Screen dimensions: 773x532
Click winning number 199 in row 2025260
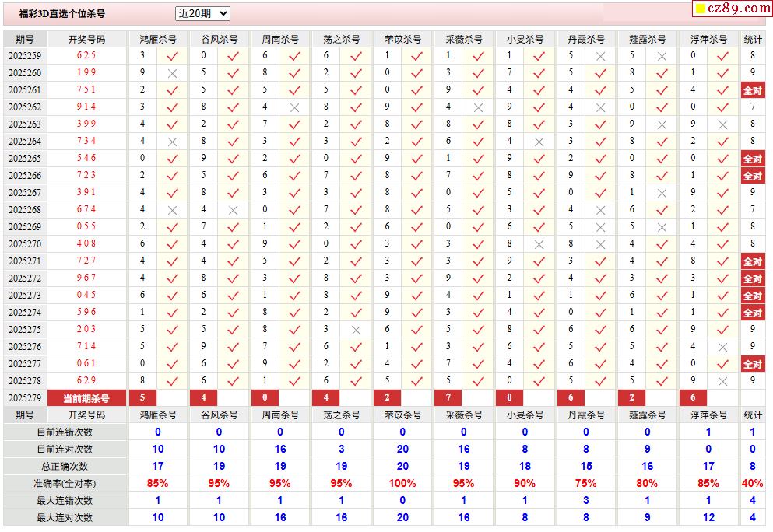(x=86, y=72)
